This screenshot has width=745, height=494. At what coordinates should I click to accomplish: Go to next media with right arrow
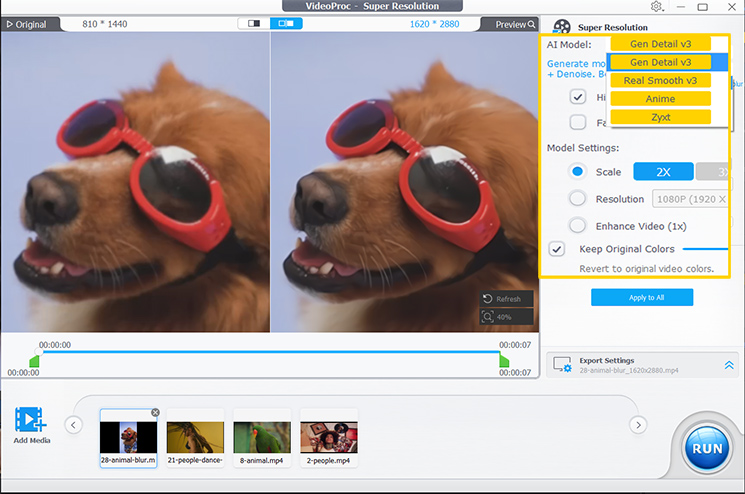638,425
